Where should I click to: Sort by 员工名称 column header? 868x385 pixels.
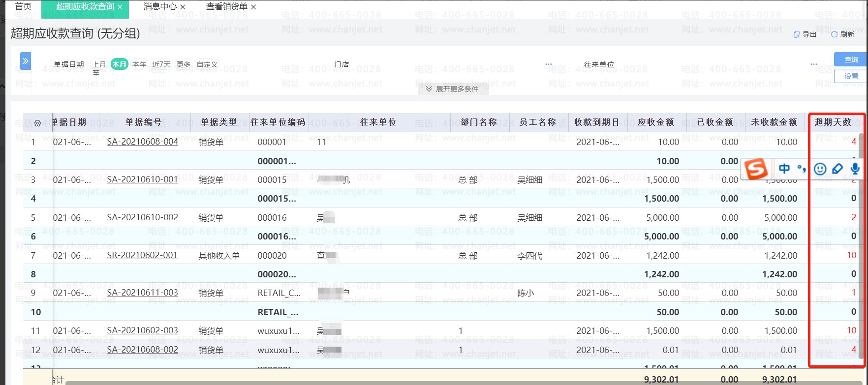point(538,122)
